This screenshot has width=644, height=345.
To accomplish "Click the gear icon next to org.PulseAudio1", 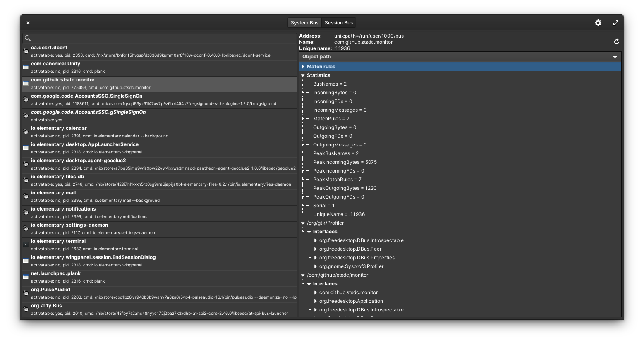I will click(x=25, y=293).
